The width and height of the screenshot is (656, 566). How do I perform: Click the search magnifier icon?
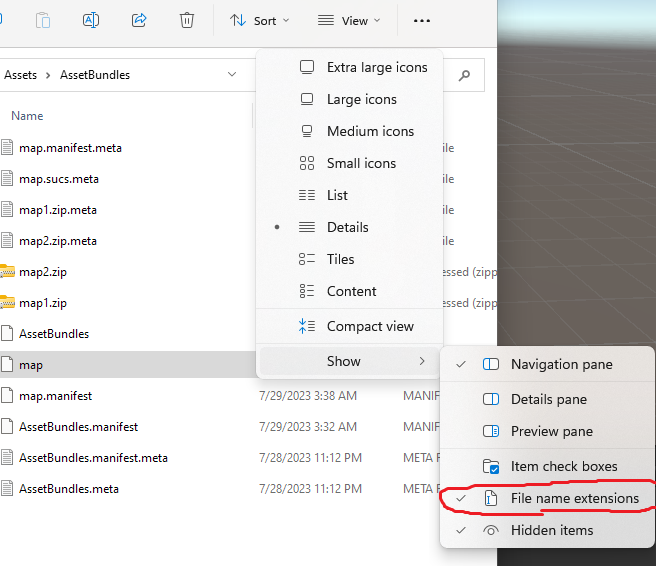[464, 75]
